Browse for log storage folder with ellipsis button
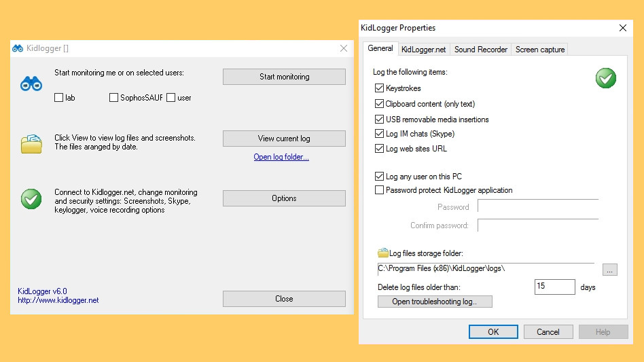The height and width of the screenshot is (362, 644). pos(609,270)
